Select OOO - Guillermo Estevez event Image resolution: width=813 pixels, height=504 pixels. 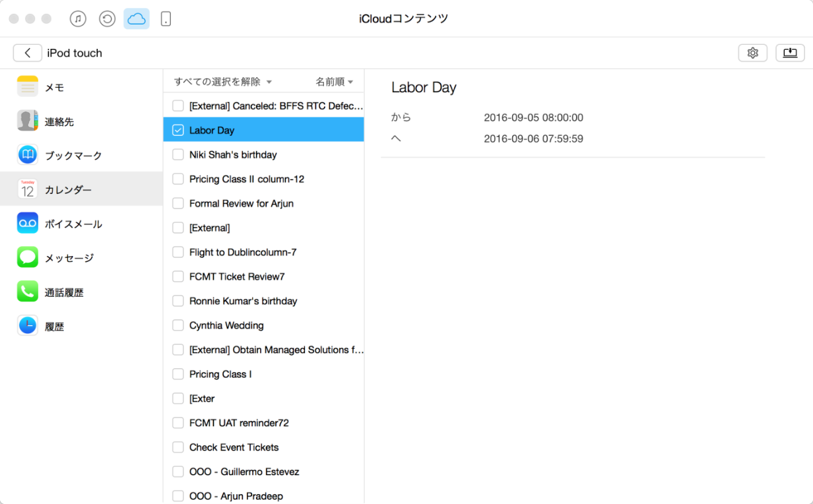click(264, 472)
